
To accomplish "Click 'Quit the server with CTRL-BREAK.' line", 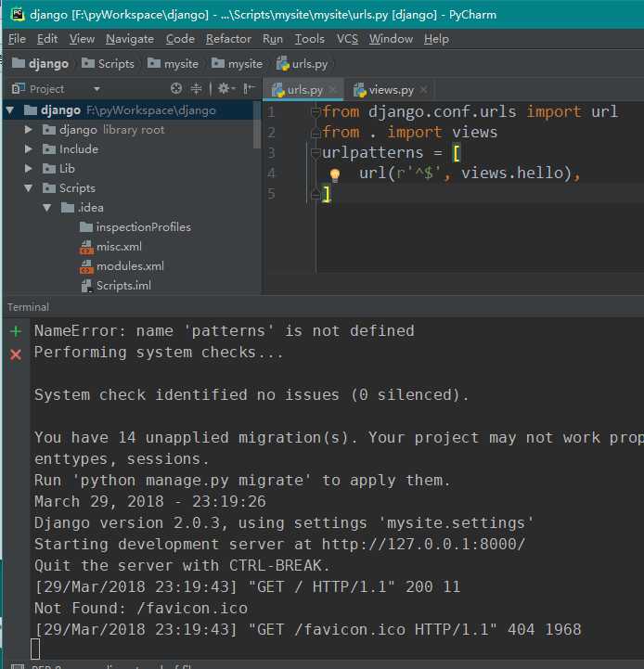I will [x=182, y=566].
